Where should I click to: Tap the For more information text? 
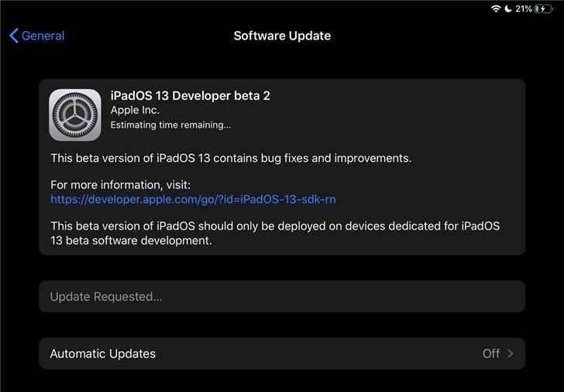click(120, 185)
